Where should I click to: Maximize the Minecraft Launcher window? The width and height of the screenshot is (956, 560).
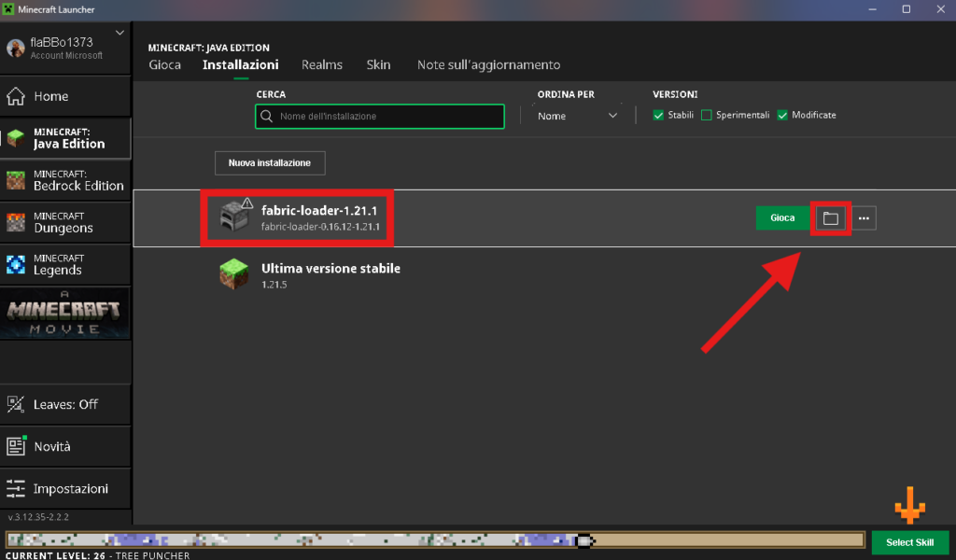pyautogui.click(x=906, y=9)
